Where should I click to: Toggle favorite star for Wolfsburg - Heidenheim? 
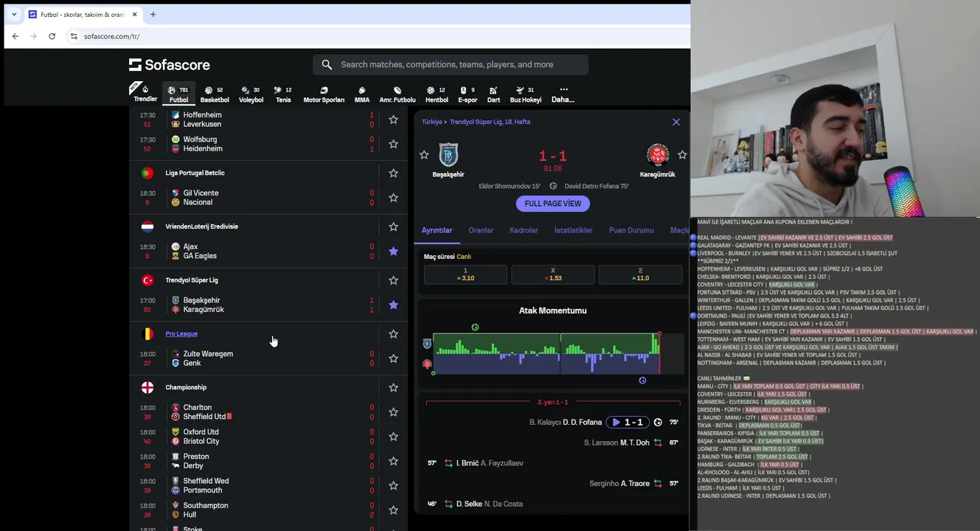[x=393, y=144]
